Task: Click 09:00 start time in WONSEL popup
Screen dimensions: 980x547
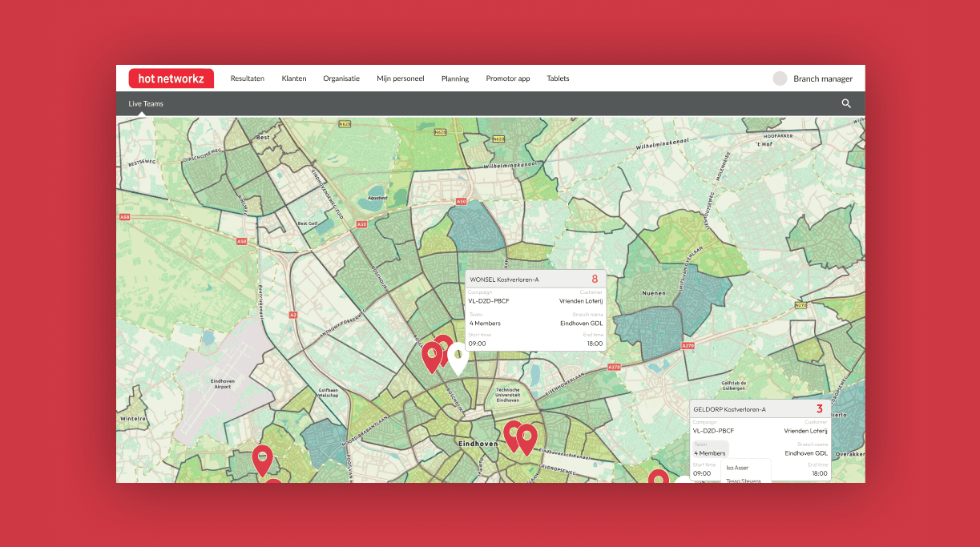Action: [477, 344]
